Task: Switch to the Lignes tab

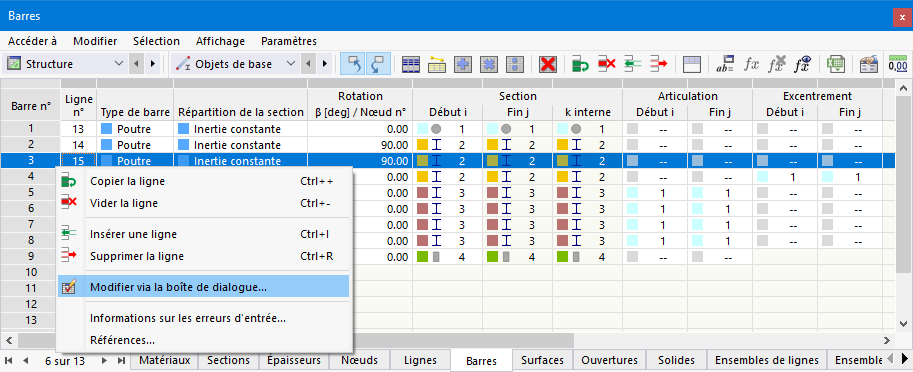Action: point(420,360)
